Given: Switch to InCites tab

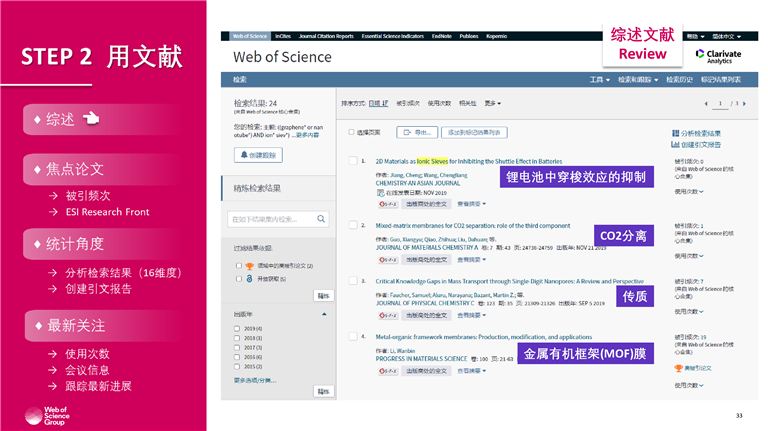Looking at the screenshot, I should pos(283,36).
